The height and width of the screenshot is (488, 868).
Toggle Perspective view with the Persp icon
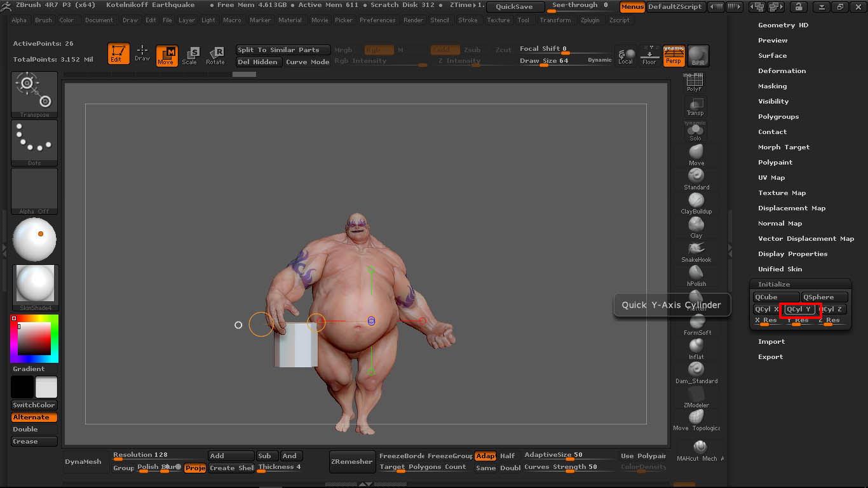[x=674, y=55]
